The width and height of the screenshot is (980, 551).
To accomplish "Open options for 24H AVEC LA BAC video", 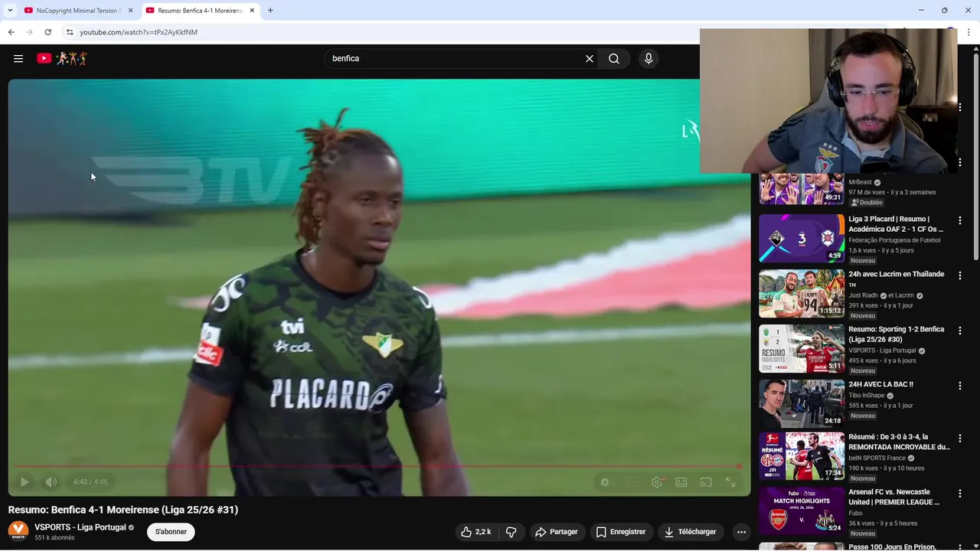I will pyautogui.click(x=960, y=386).
